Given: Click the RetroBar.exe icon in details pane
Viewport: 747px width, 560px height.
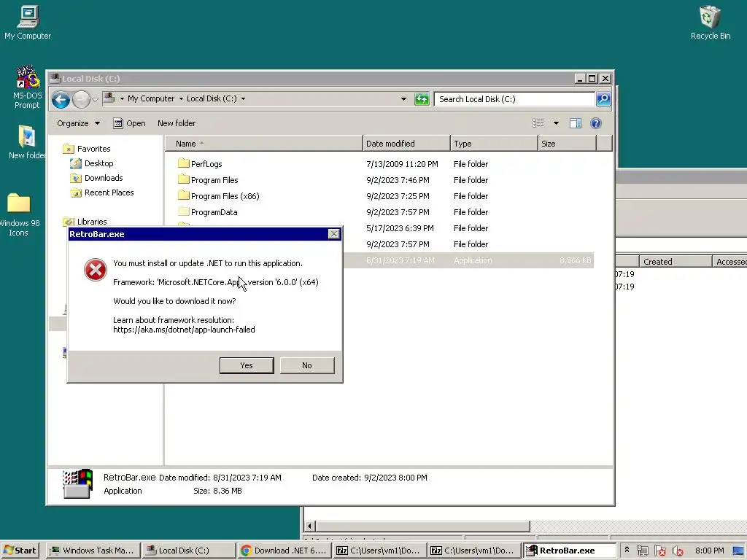Looking at the screenshot, I should click(77, 484).
